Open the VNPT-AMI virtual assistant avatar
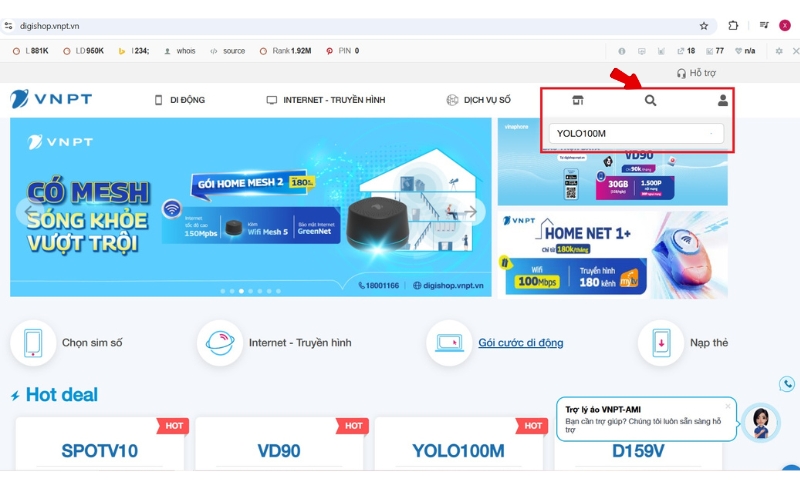This screenshot has width=800, height=500. (761, 422)
